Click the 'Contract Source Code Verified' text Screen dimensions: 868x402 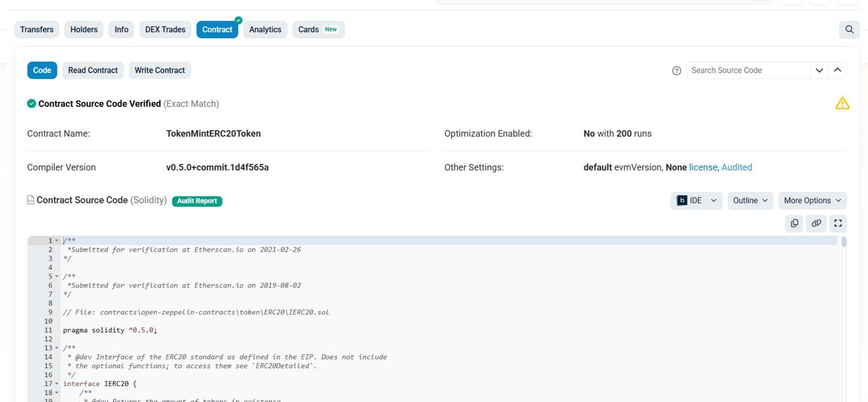pyautogui.click(x=99, y=104)
